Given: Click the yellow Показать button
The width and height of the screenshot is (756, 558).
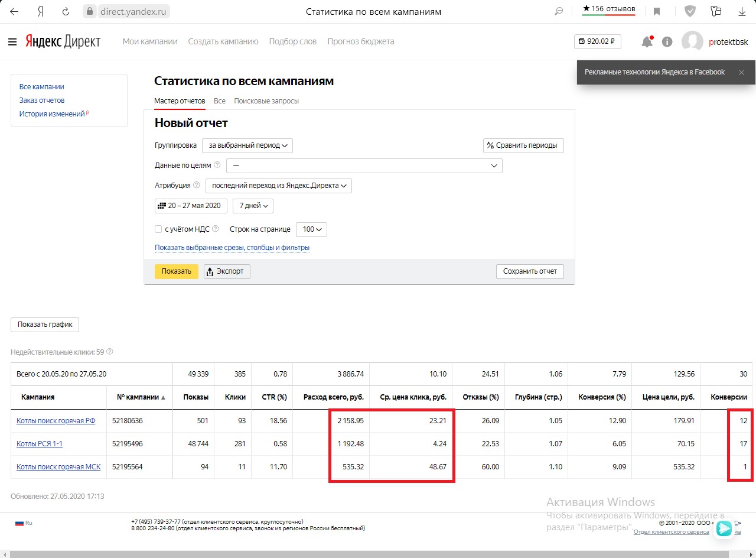Looking at the screenshot, I should point(177,271).
